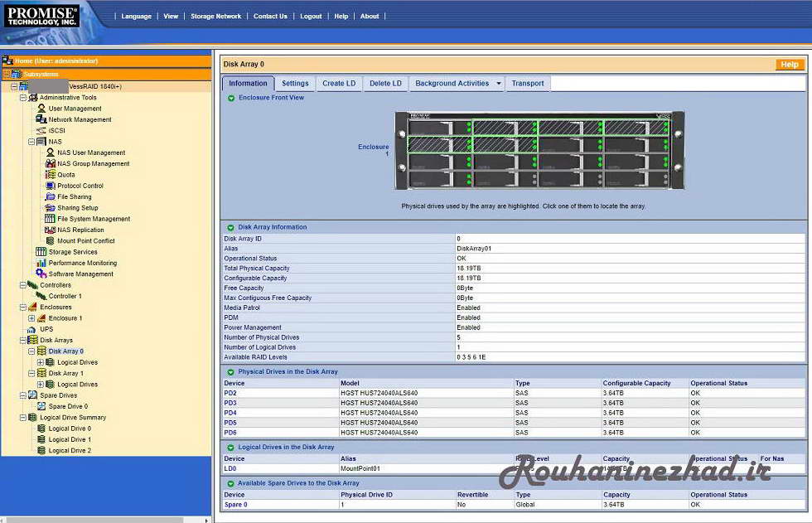Collapse Enclosure Front View section arrow
The width and height of the screenshot is (812, 523).
click(231, 98)
